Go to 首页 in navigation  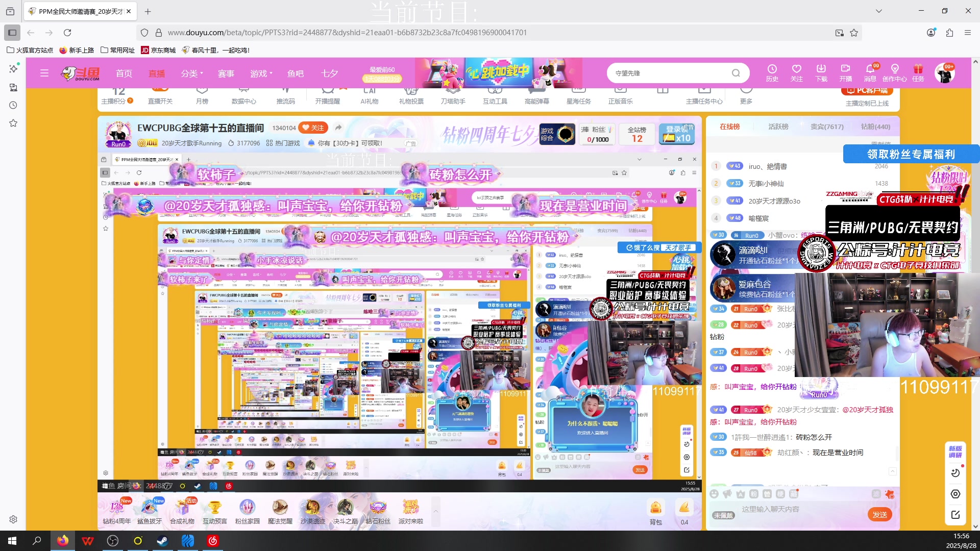point(124,73)
